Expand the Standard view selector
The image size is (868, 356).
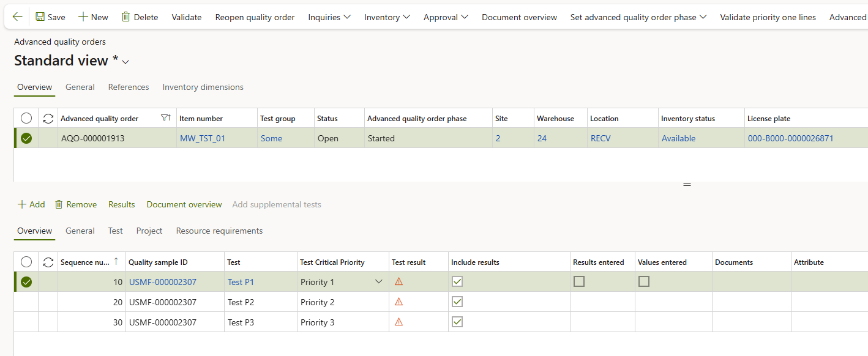(126, 62)
